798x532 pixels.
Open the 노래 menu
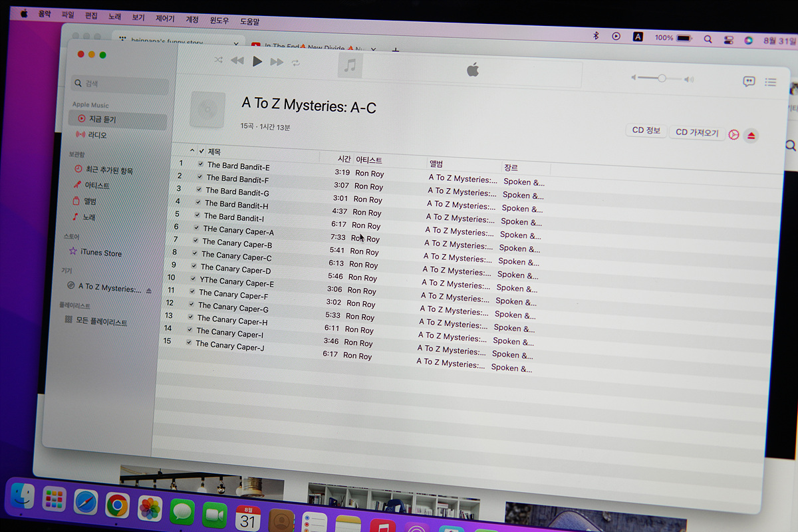point(114,16)
